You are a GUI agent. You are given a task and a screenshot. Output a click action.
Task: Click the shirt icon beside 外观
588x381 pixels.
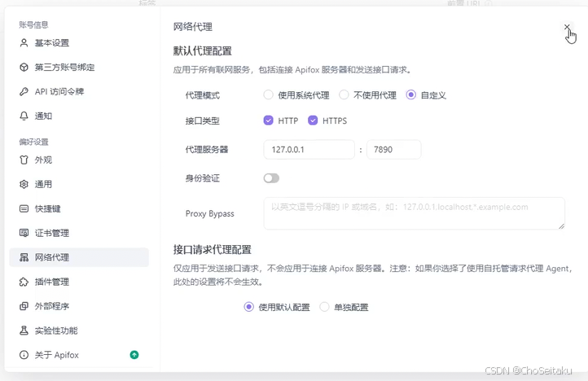[24, 160]
